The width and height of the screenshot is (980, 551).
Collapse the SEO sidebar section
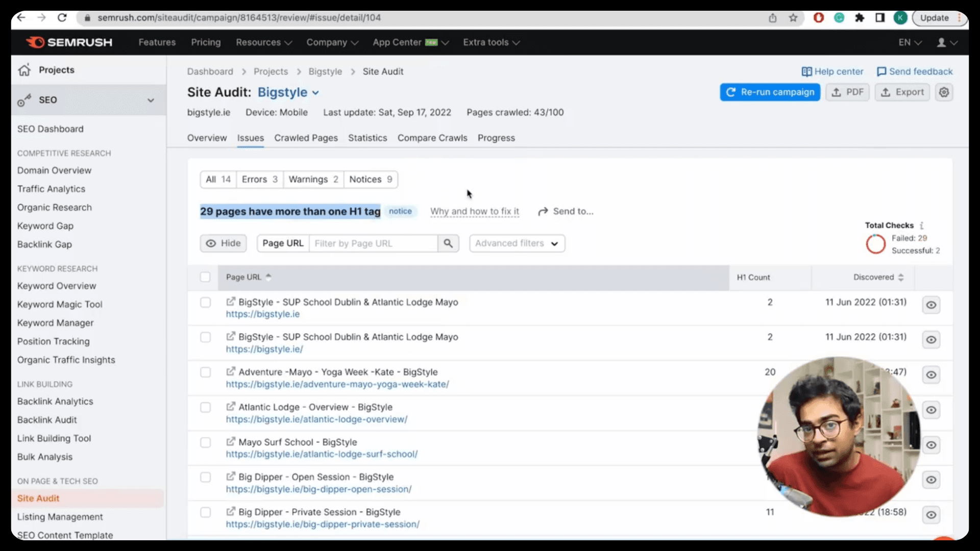(151, 100)
